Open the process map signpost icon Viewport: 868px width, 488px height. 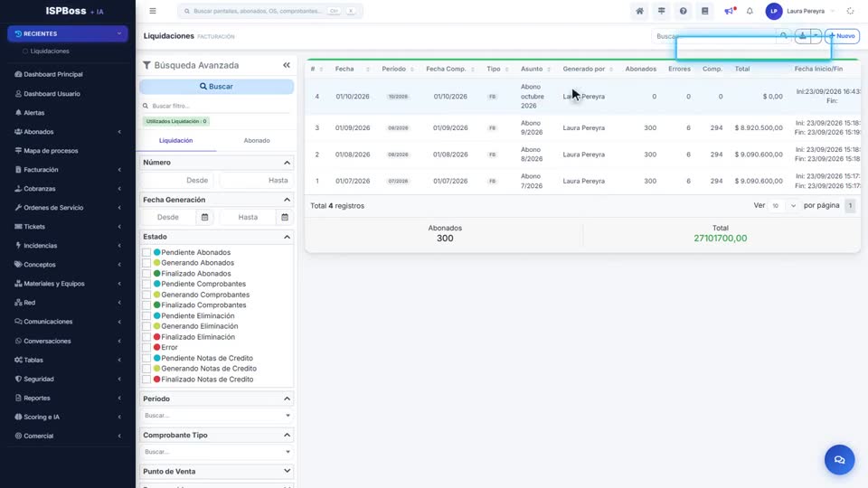tap(661, 11)
